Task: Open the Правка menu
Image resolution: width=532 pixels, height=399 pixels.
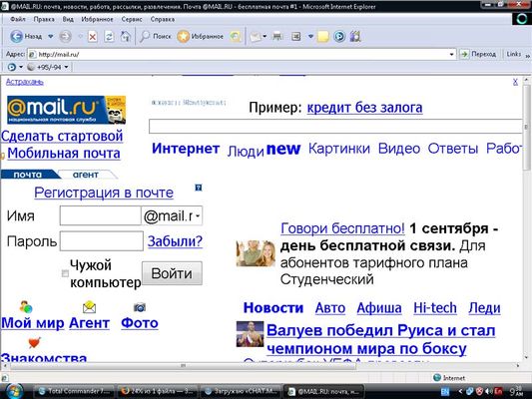Action: coord(44,19)
